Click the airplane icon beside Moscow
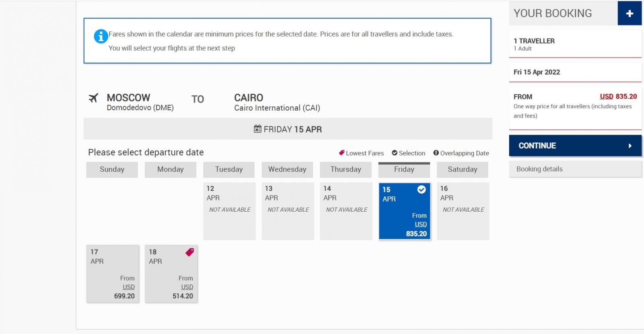 [93, 98]
